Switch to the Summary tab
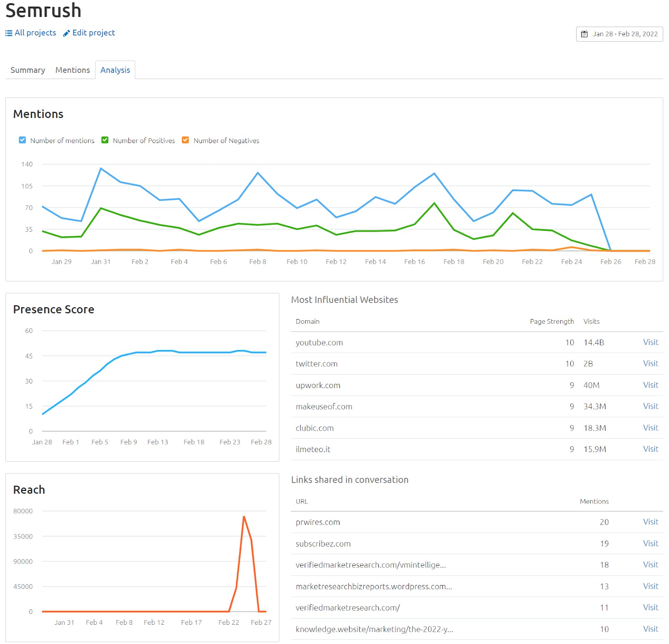The image size is (669, 644). pyautogui.click(x=27, y=70)
